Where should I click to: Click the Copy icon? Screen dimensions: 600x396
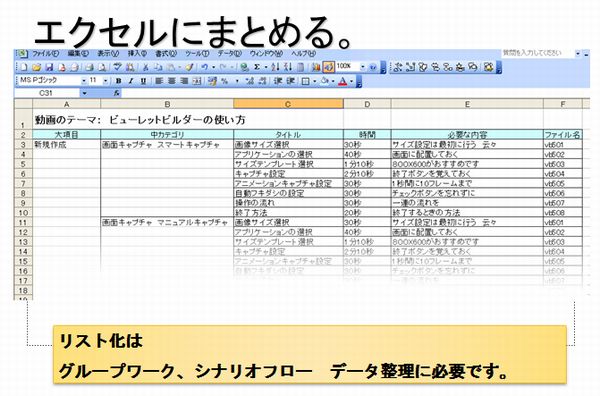pyautogui.click(x=158, y=67)
